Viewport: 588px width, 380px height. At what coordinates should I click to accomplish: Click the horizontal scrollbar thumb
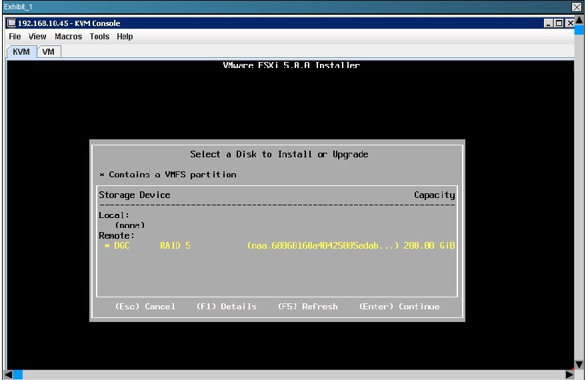click(18, 375)
